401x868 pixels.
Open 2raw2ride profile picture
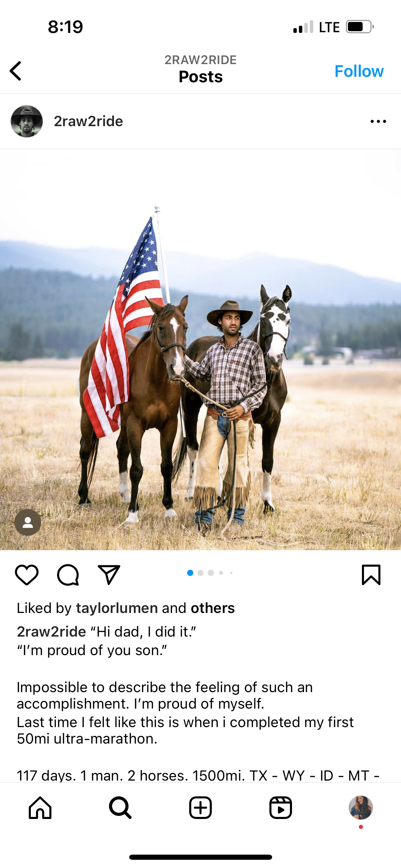[x=27, y=121]
